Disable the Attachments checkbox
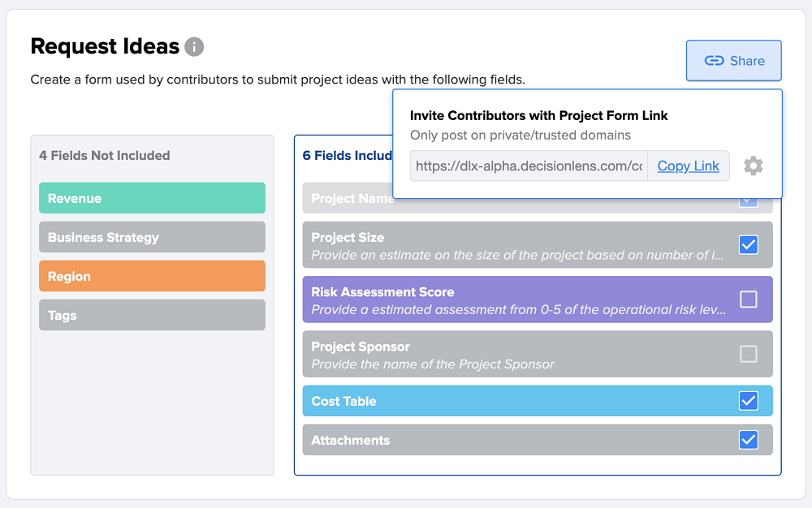Screen dimensions: 812x508 (748, 440)
